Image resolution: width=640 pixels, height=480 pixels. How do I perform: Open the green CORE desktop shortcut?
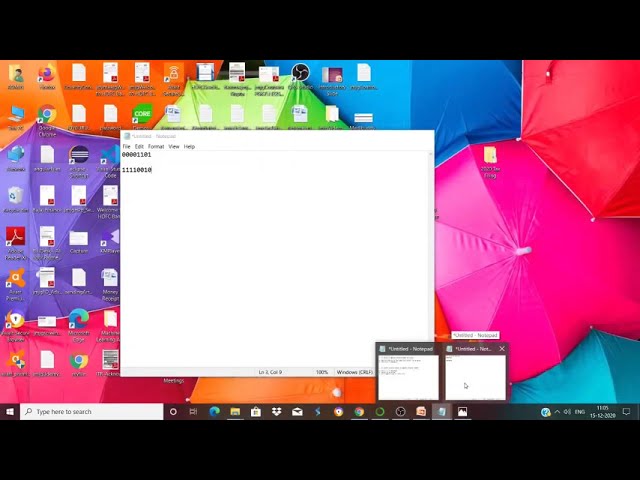(x=142, y=117)
